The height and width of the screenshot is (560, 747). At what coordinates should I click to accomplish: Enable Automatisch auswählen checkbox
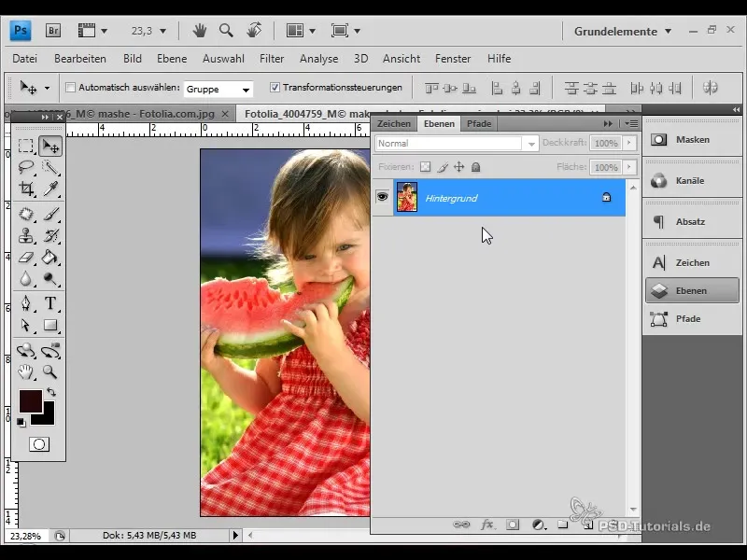[x=71, y=88]
